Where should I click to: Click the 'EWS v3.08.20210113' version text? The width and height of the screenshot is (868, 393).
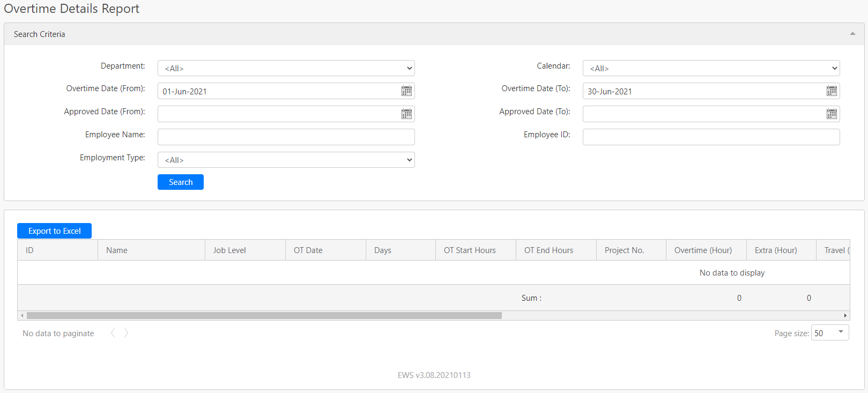[x=434, y=375]
